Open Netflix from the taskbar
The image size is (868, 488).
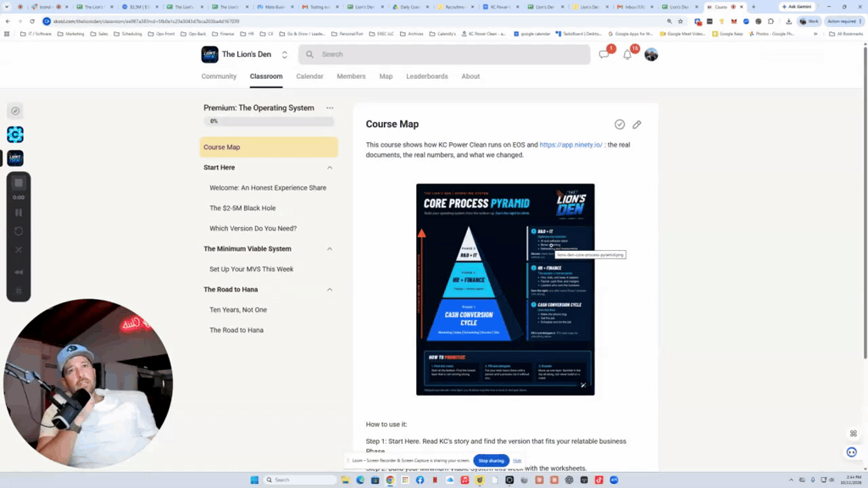coord(435,480)
